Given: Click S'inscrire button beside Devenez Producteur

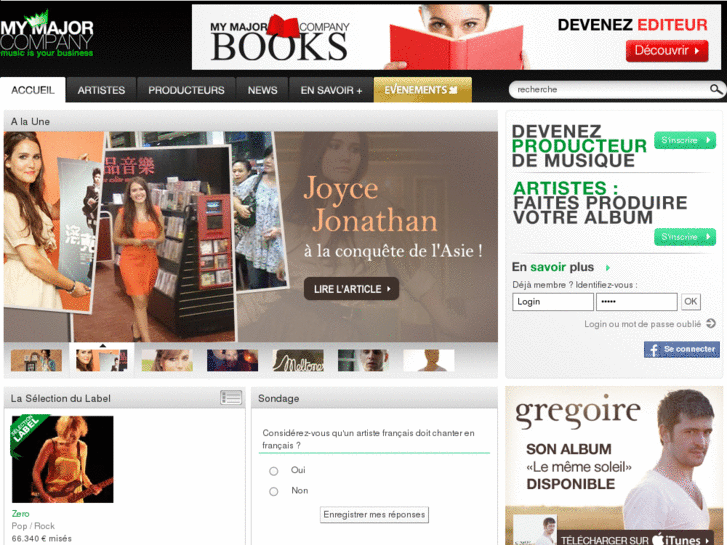Looking at the screenshot, I should pyautogui.click(x=685, y=140).
